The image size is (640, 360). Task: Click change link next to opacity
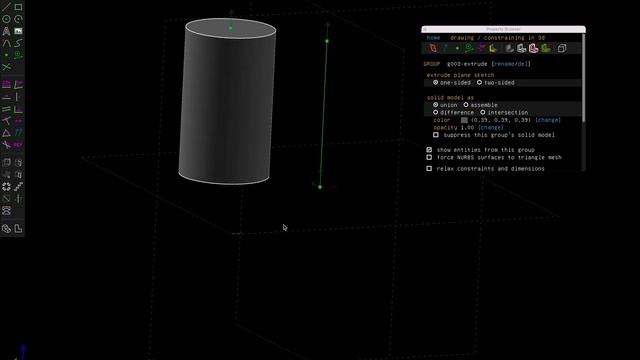click(491, 127)
